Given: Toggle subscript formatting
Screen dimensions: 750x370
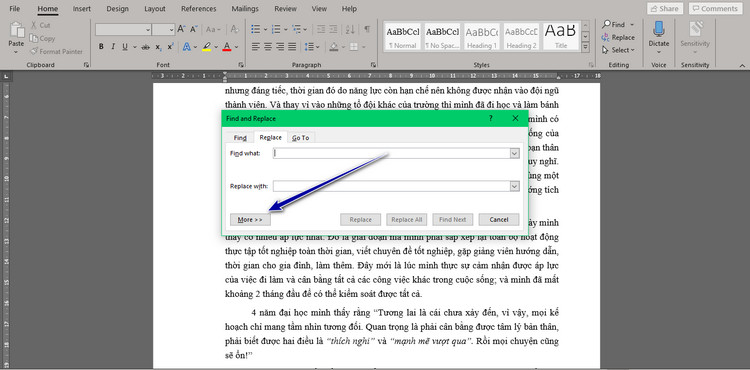Looking at the screenshot, I should pos(158,47).
